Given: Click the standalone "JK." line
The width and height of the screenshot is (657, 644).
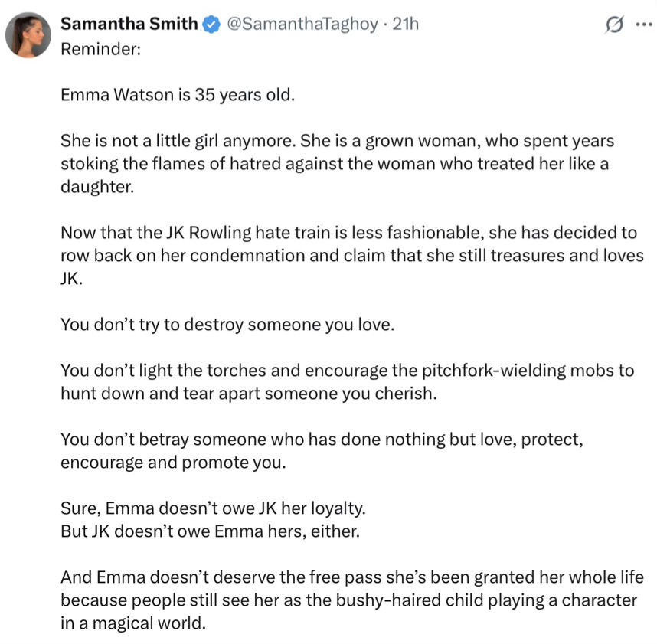Looking at the screenshot, I should (72, 279).
